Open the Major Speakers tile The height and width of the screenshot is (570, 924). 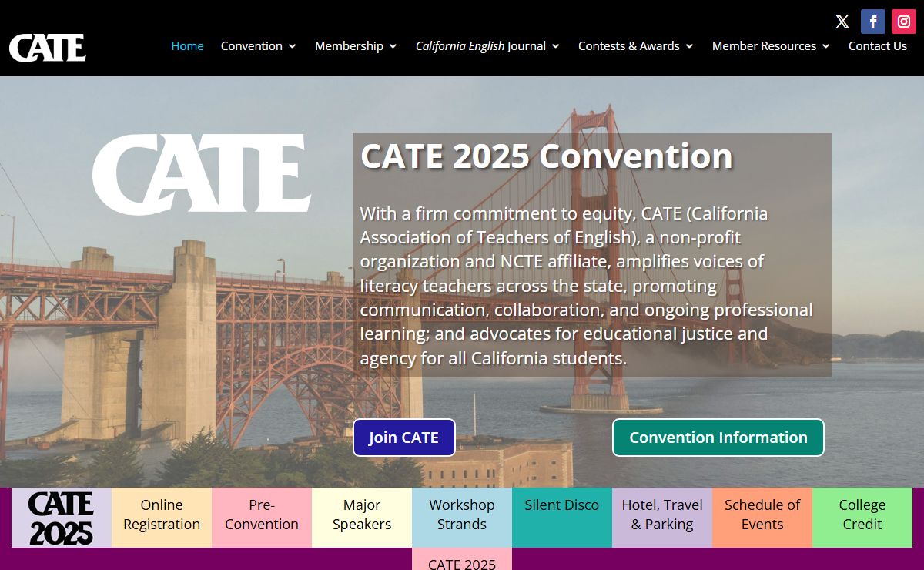coord(362,518)
